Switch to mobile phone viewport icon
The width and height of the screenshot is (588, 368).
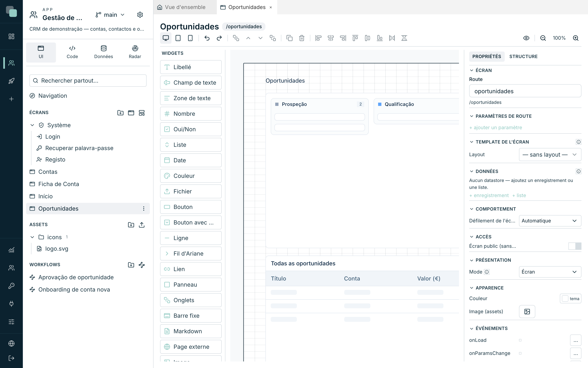(190, 38)
